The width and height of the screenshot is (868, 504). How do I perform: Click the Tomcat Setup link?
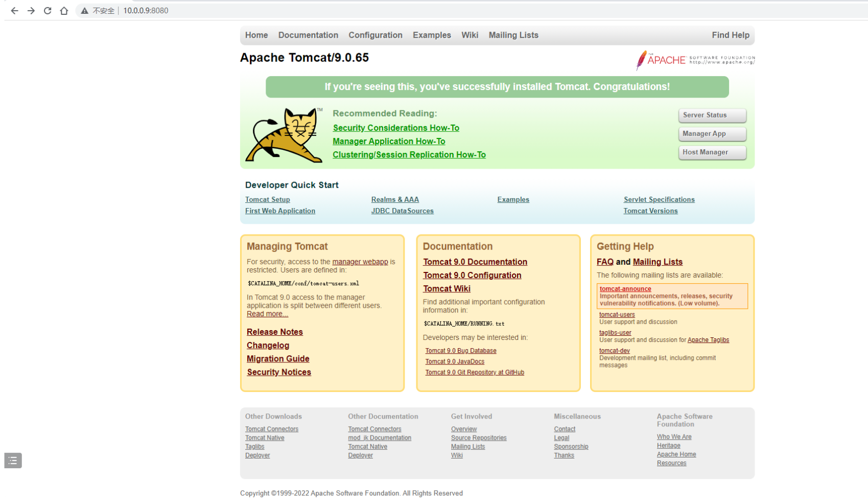268,199
